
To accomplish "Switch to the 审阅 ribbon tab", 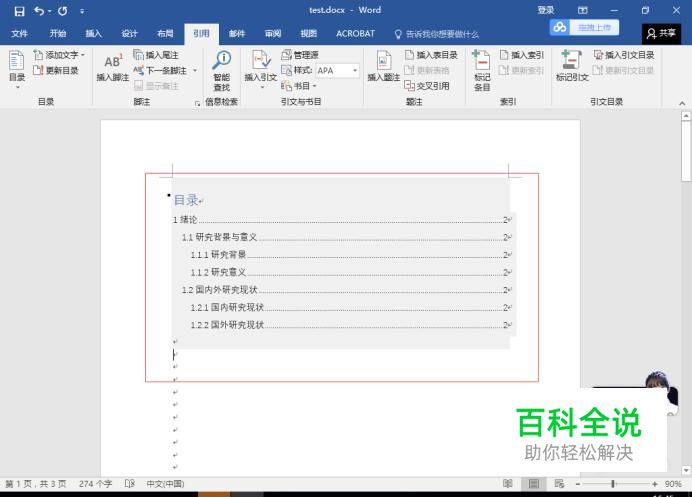I will point(273,34).
